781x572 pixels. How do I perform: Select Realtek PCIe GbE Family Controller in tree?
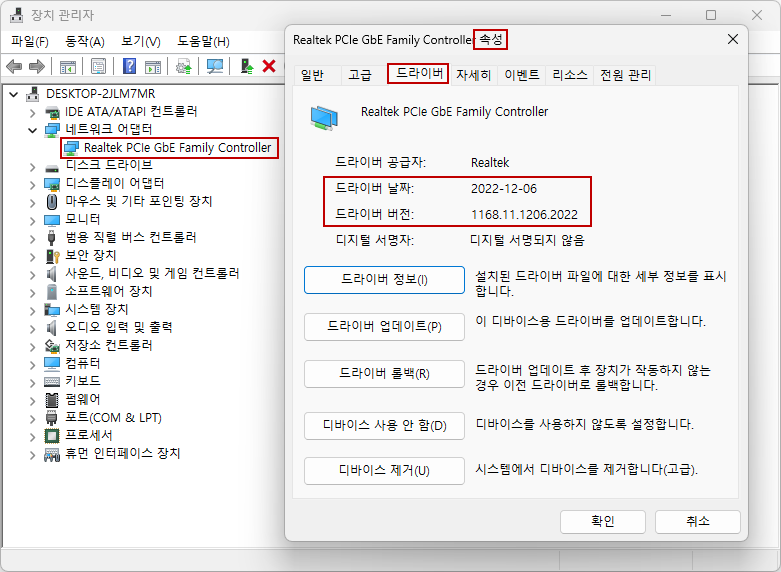[177, 148]
